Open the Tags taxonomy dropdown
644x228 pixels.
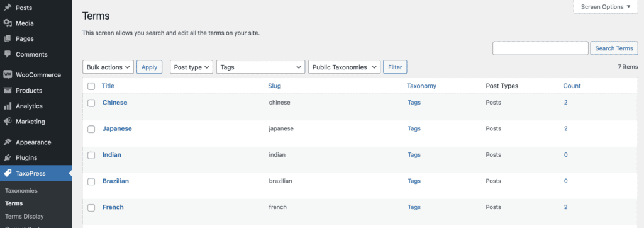(x=261, y=67)
